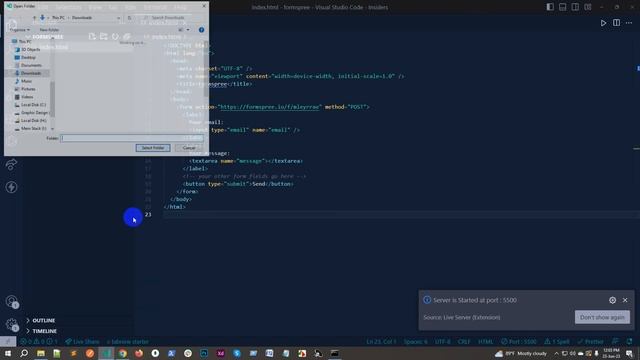The width and height of the screenshot is (640, 360).
Task: Open the notifications bell in status bar
Action: click(x=629, y=342)
